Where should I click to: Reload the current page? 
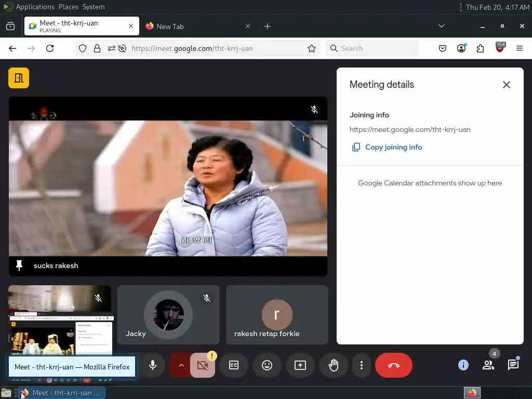(x=50, y=48)
